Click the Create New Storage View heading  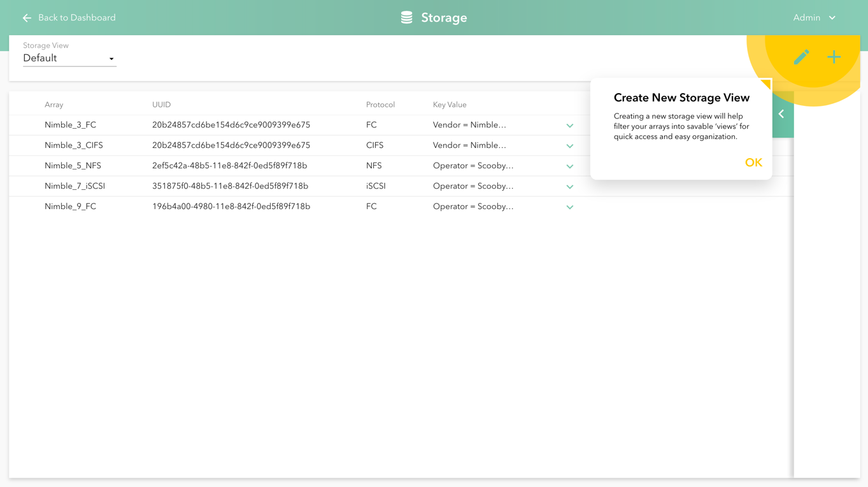click(681, 98)
